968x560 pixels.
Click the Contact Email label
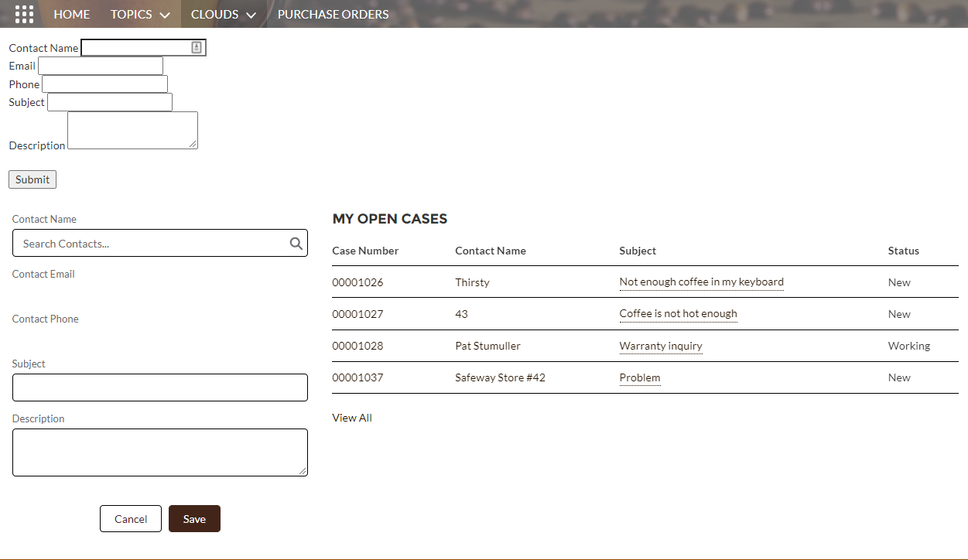(43, 274)
